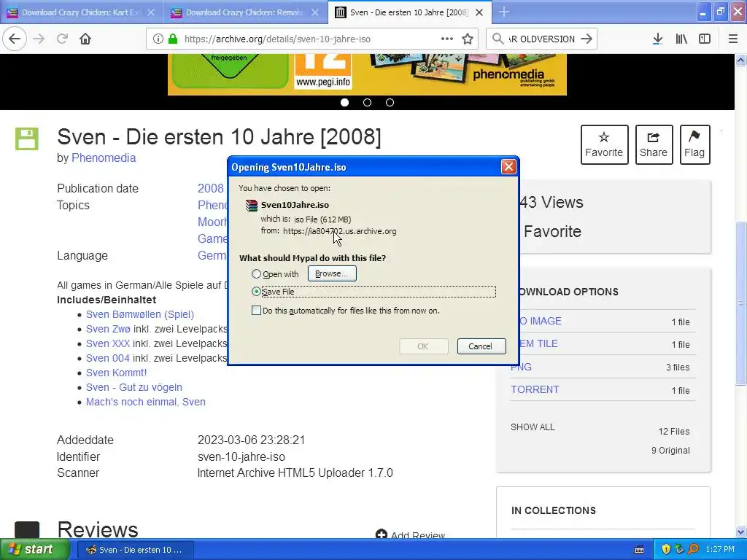This screenshot has width=747, height=560.
Task: Open the Sven Zwø link
Action: (108, 329)
